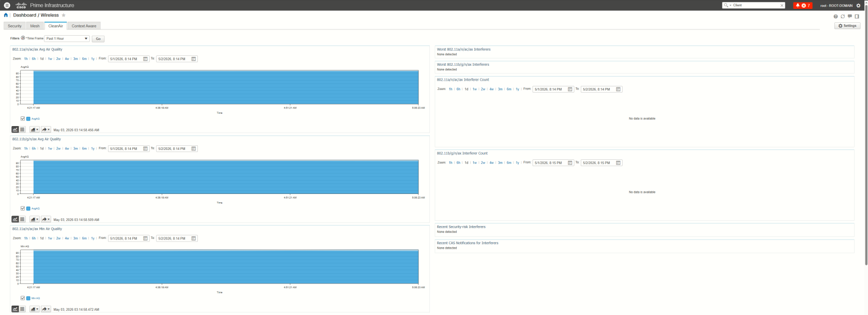Open From calendar in 802.11b/g/n/ax Avg Air Quality
The width and height of the screenshot is (868, 315).
146,149
